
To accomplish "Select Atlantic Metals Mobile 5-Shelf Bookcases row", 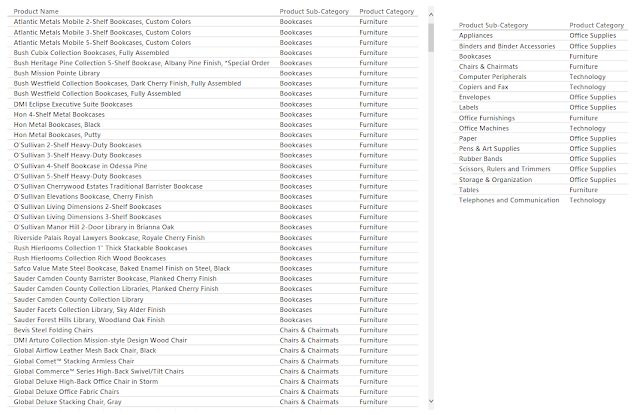I will pos(213,42).
